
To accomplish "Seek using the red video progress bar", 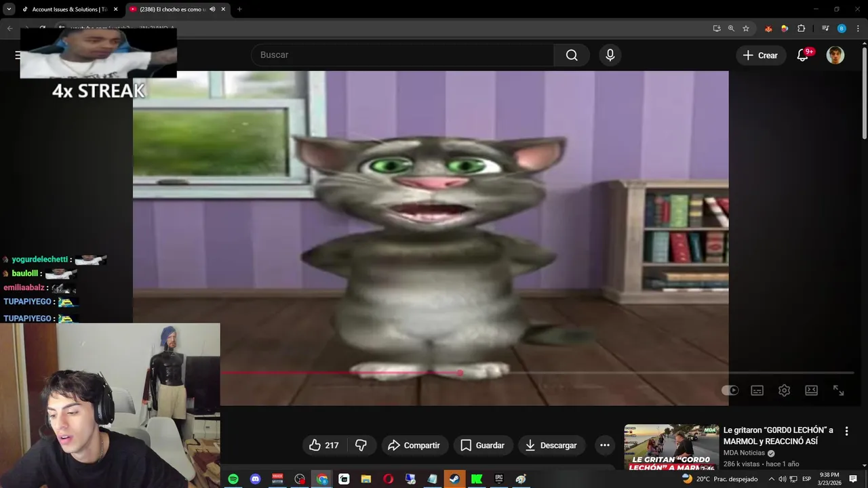I will tap(537, 373).
